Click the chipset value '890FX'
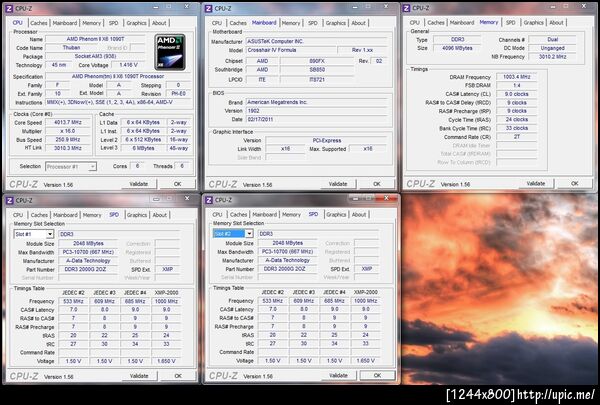 pyautogui.click(x=317, y=61)
